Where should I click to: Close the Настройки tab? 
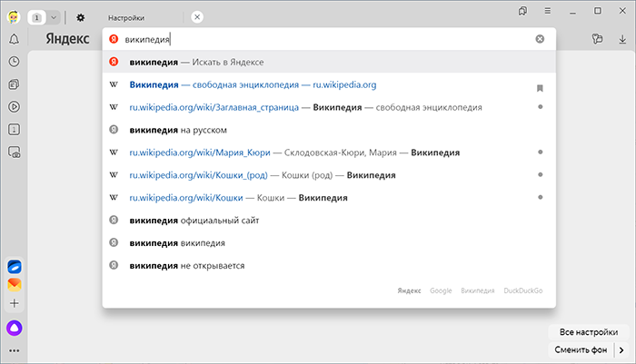click(197, 17)
